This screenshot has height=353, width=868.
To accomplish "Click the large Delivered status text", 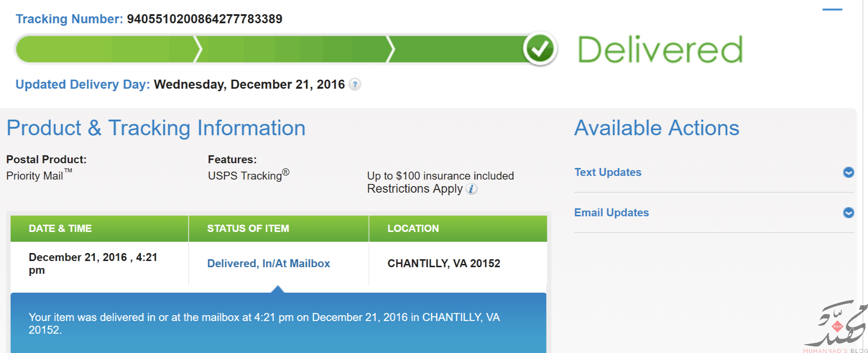I will tap(660, 49).
